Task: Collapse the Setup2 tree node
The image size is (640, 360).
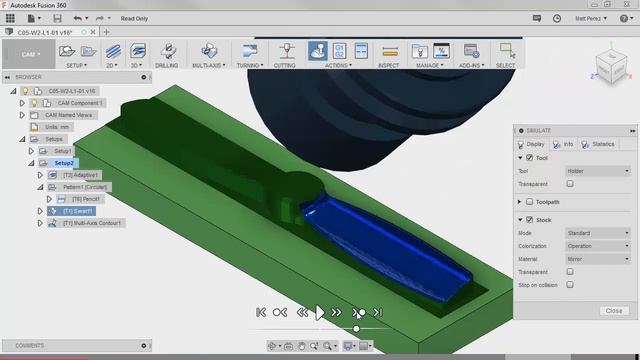Action: (31, 163)
